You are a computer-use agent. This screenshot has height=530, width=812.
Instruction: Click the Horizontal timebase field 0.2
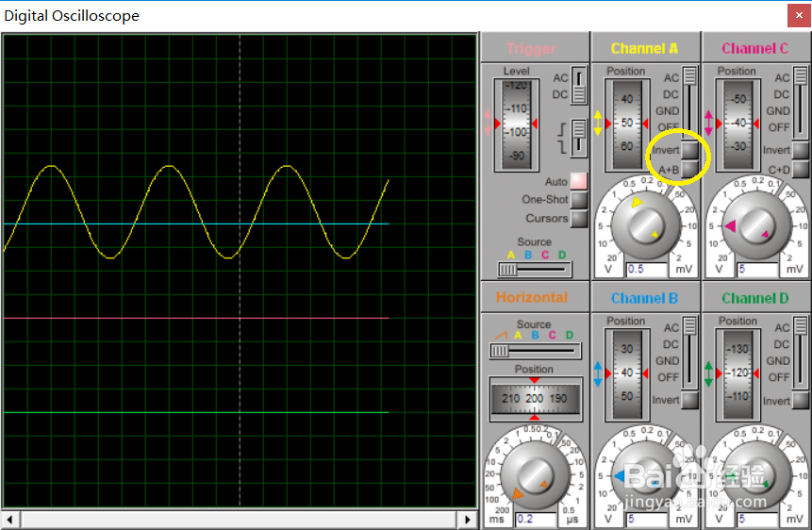click(536, 519)
